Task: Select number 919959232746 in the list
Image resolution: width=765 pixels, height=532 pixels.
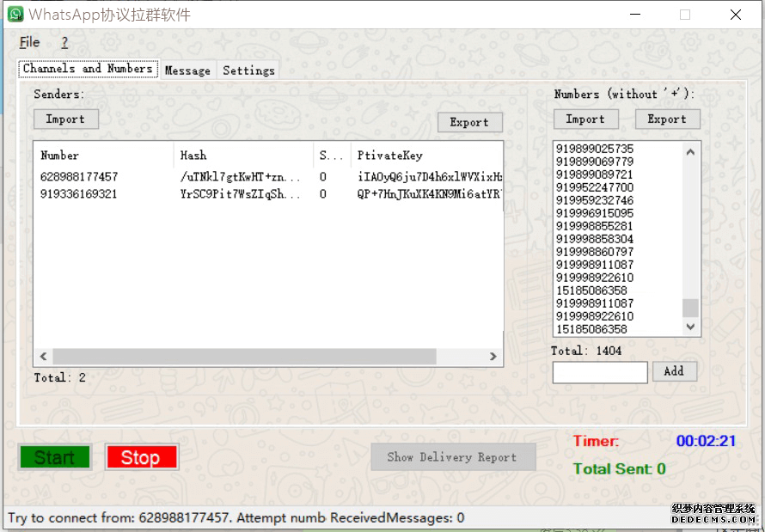Action: (595, 200)
